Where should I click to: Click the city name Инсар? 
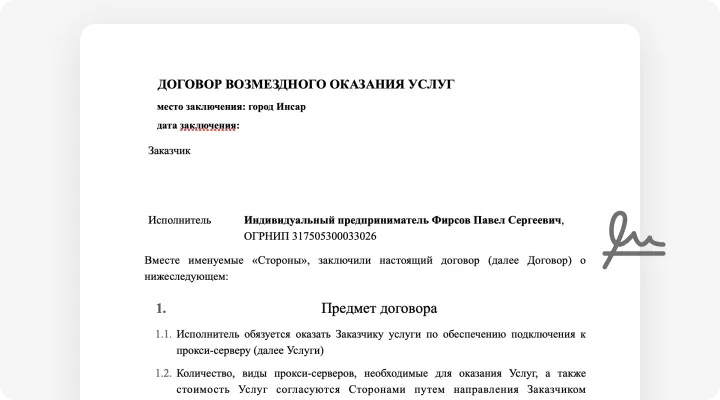[291, 106]
